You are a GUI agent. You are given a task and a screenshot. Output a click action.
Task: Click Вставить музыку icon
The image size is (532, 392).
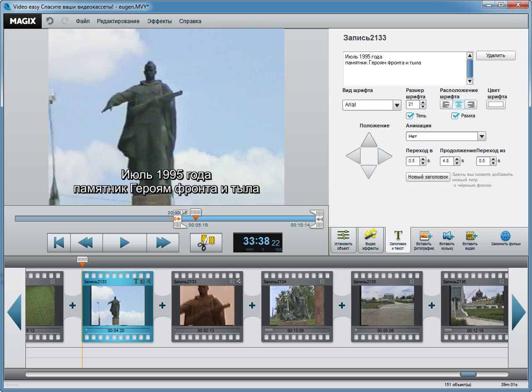[x=447, y=240]
